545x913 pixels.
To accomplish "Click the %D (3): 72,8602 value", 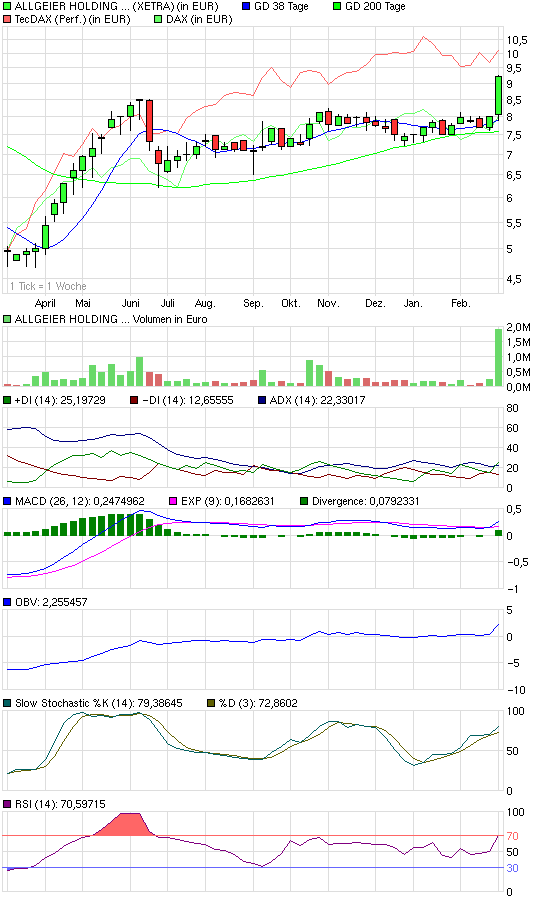I will point(258,703).
